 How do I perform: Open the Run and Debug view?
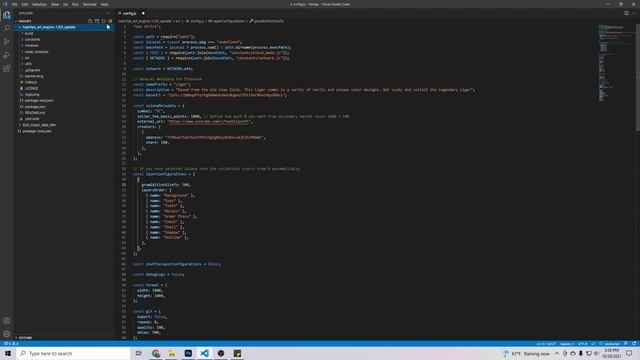point(7,55)
